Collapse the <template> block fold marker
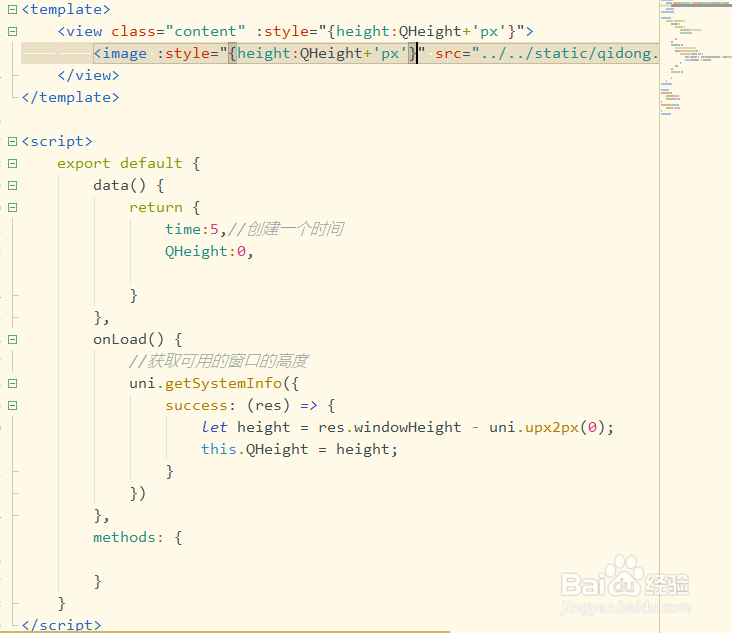 pos(13,9)
